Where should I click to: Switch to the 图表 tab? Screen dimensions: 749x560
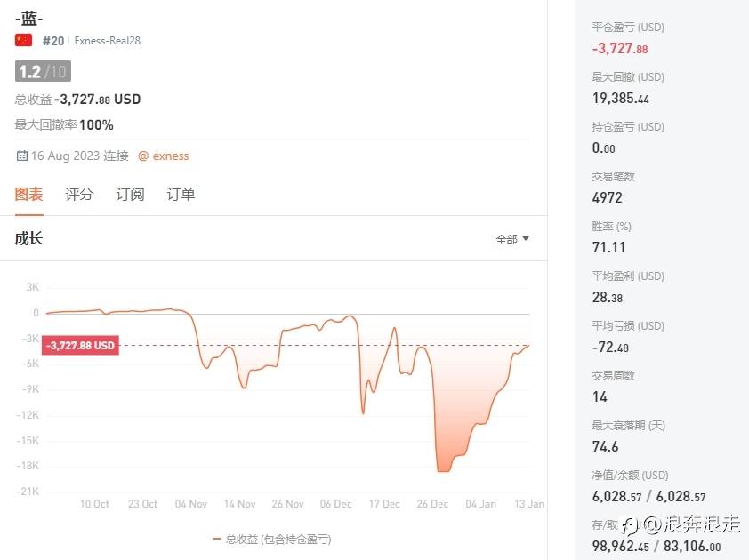click(28, 194)
